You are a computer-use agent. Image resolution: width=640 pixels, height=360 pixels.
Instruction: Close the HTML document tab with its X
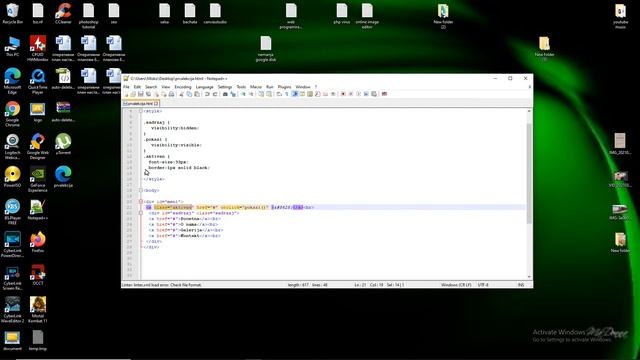(156, 104)
